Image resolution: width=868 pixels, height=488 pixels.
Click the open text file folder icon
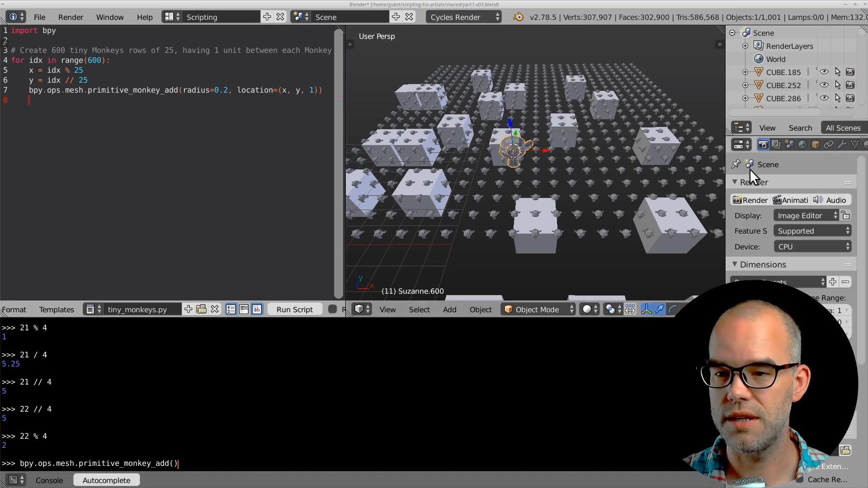[x=202, y=310]
